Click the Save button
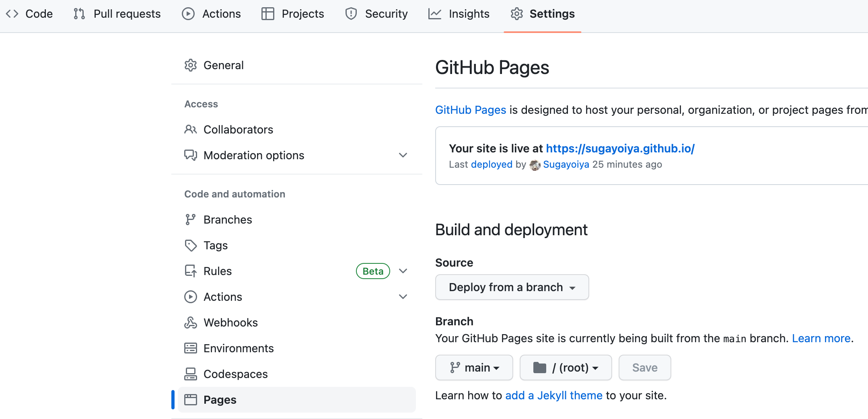Screen dimensions: 868x419 pos(645,368)
